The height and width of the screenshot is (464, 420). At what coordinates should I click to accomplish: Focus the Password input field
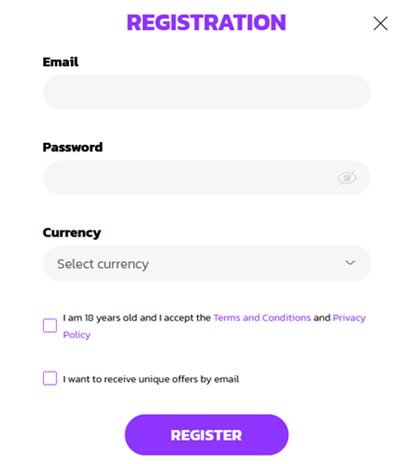click(207, 178)
